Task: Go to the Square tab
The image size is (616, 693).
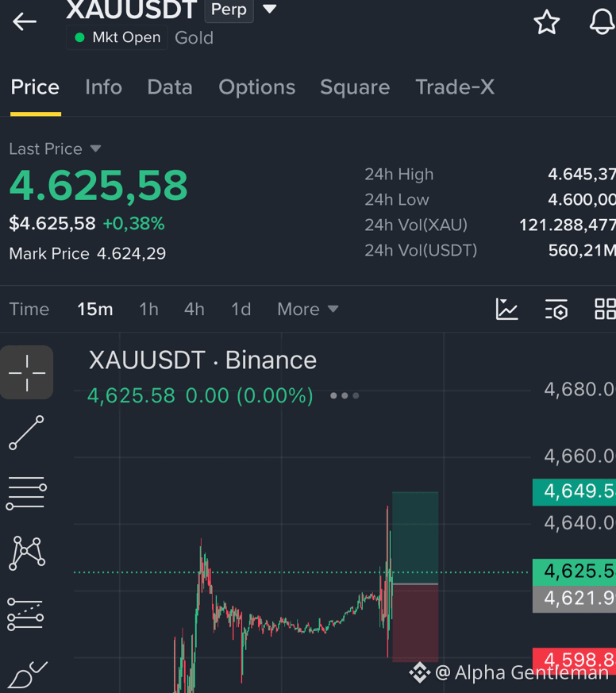Action: pyautogui.click(x=355, y=87)
